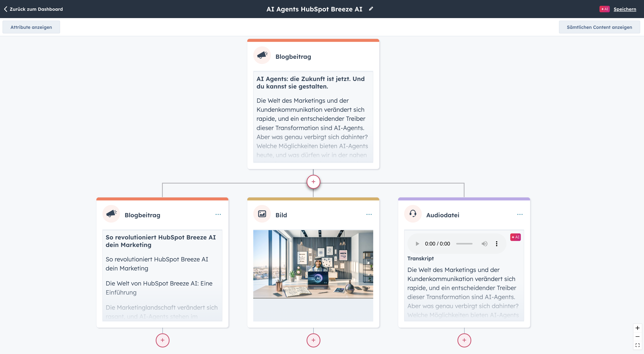Image resolution: width=644 pixels, height=354 pixels.
Task: Open audio player vertical dots options
Action: click(x=496, y=244)
